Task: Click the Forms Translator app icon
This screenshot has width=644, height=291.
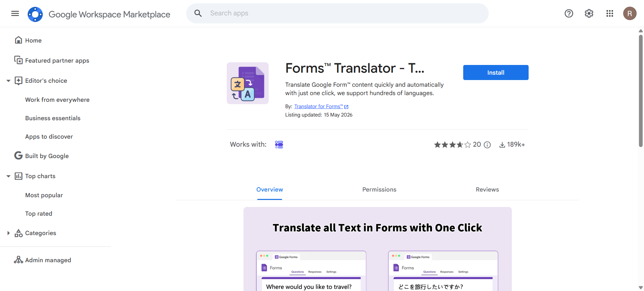Action: click(x=248, y=83)
